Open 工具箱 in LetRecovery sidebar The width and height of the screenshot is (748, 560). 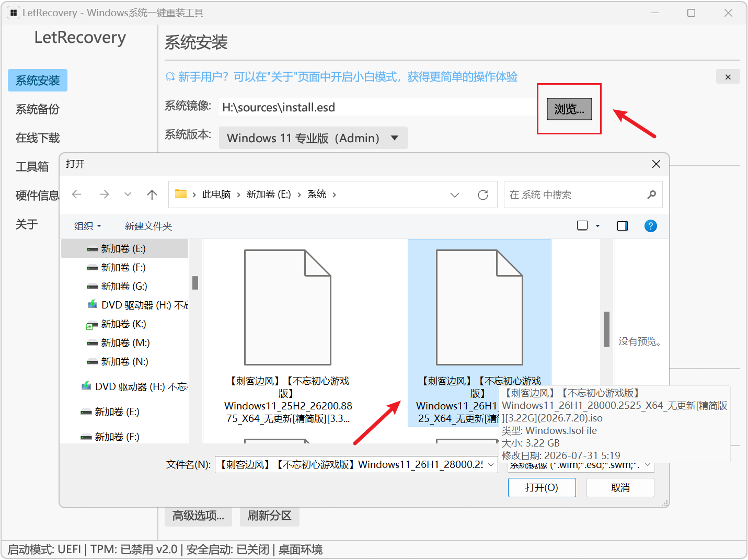32,166
